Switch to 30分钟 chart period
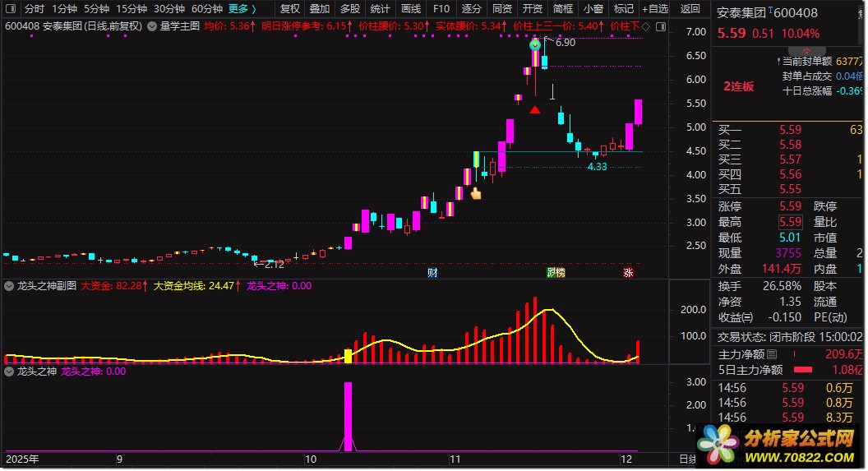The image size is (868, 471). pyautogui.click(x=169, y=9)
